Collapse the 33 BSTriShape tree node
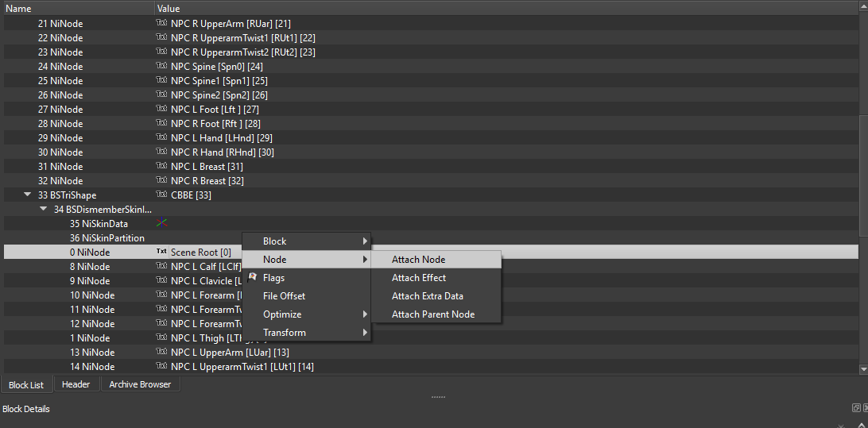The height and width of the screenshot is (428, 868). 29,195
